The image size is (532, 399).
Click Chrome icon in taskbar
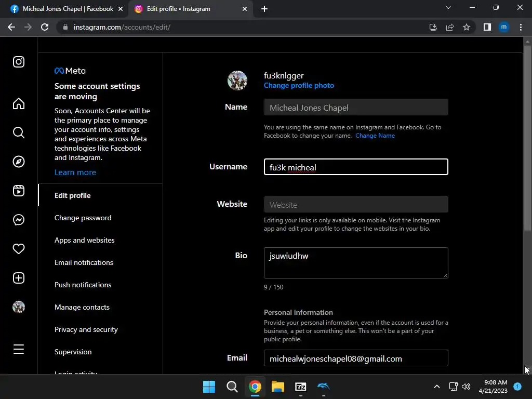(x=255, y=387)
